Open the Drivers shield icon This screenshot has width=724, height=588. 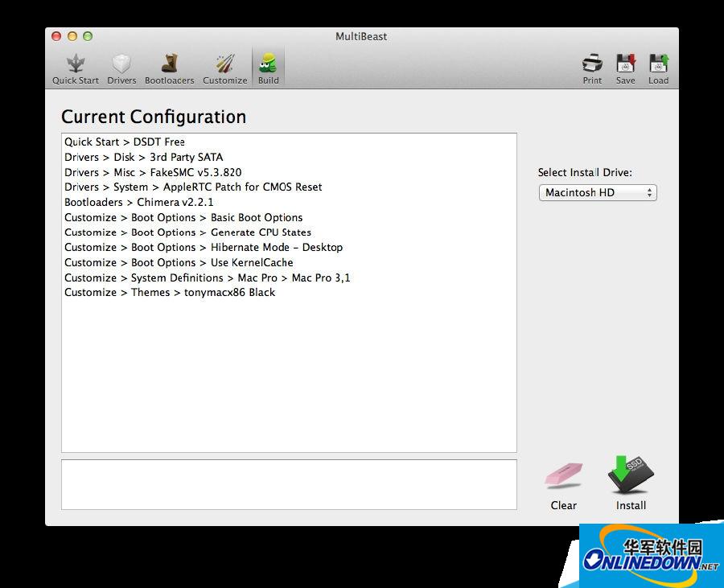121,69
